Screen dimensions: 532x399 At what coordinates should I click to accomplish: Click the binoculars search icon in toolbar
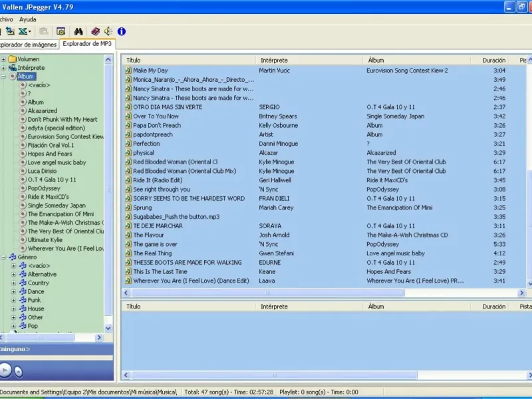(78, 31)
